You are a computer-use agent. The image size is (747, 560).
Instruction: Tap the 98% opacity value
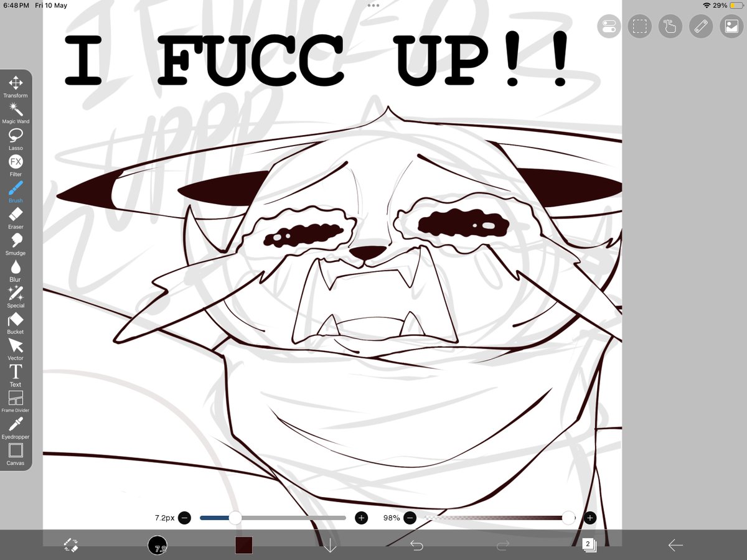coord(392,518)
